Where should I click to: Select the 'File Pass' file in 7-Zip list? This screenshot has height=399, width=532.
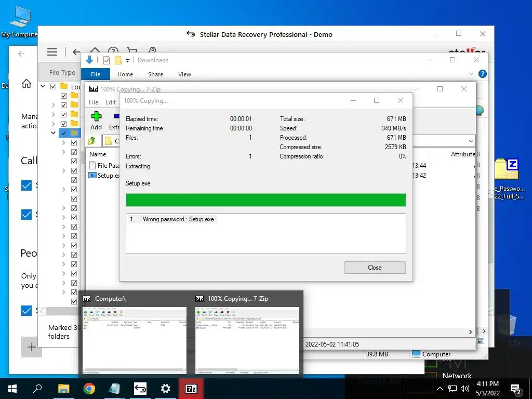(104, 166)
